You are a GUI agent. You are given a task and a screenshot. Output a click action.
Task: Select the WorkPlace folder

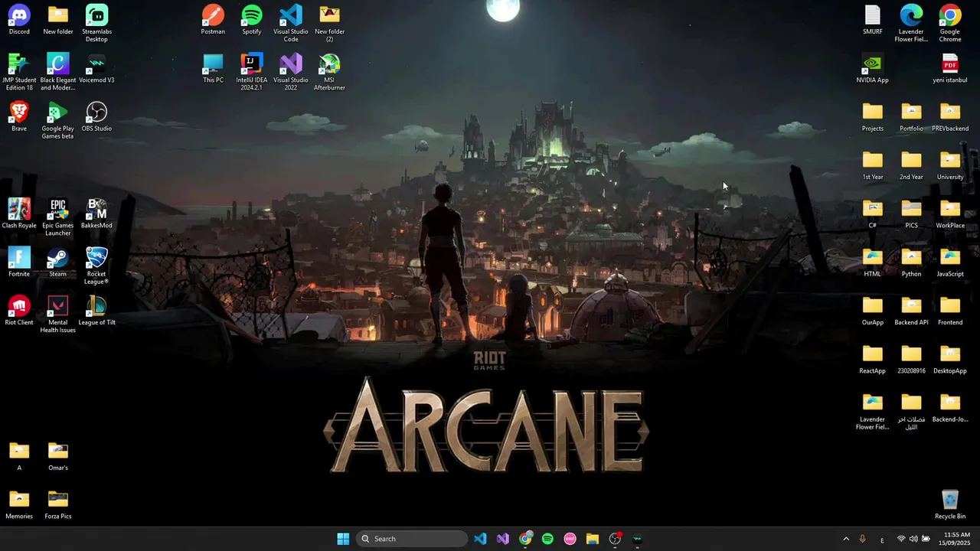950,214
